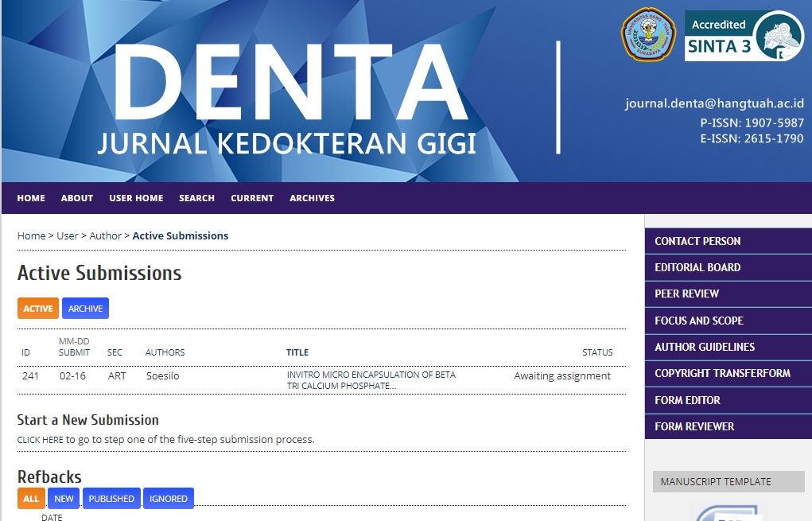Show IGNORED refbacks
The width and height of the screenshot is (812, 521).
click(x=169, y=499)
